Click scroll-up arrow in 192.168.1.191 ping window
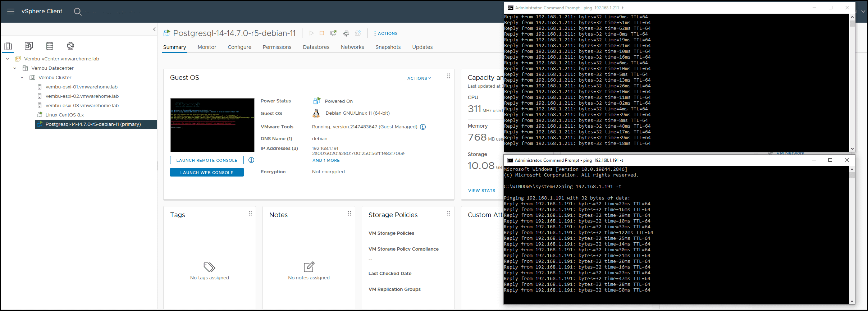This screenshot has width=868, height=311. tap(852, 169)
